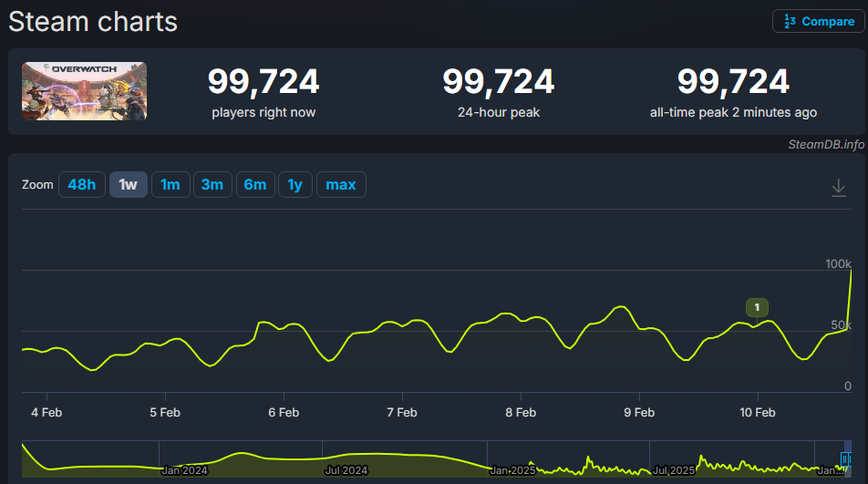
Task: Click Jan 2025 in the navigator
Action: [512, 470]
